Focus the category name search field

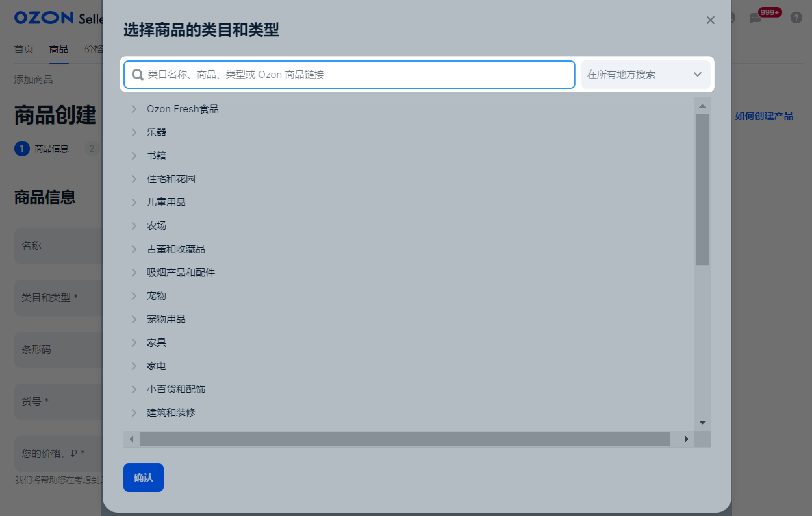349,74
